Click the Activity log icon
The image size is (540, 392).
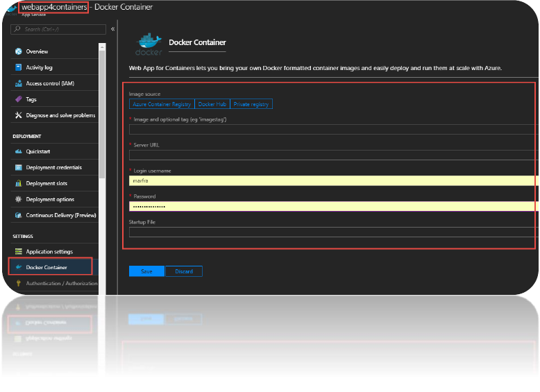tap(19, 67)
